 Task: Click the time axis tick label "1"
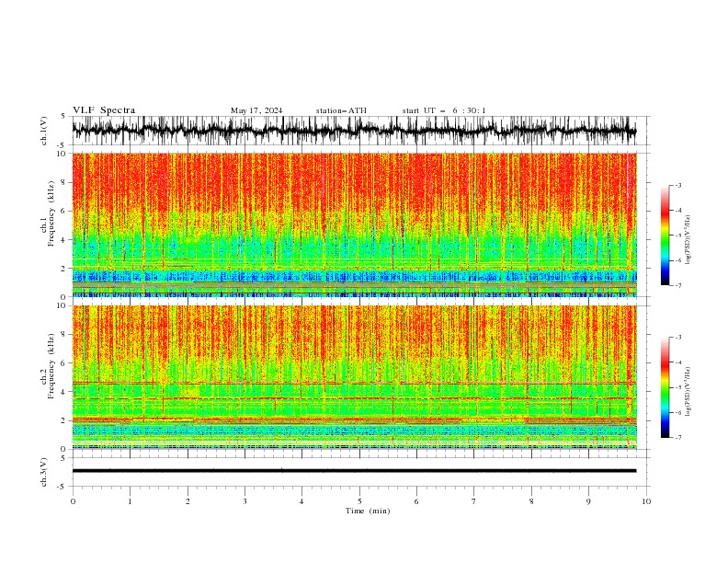point(130,501)
